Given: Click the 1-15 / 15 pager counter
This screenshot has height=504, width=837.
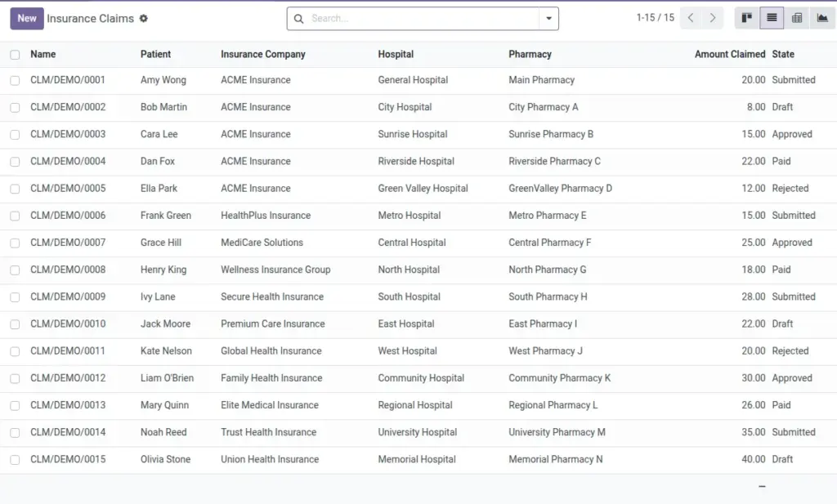Looking at the screenshot, I should (655, 18).
